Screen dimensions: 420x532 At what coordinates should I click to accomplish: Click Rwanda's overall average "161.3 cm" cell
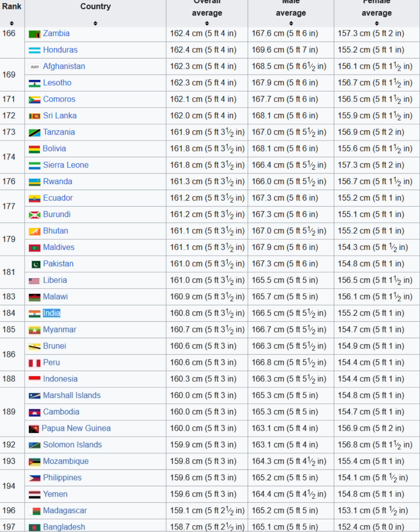pyautogui.click(x=207, y=182)
